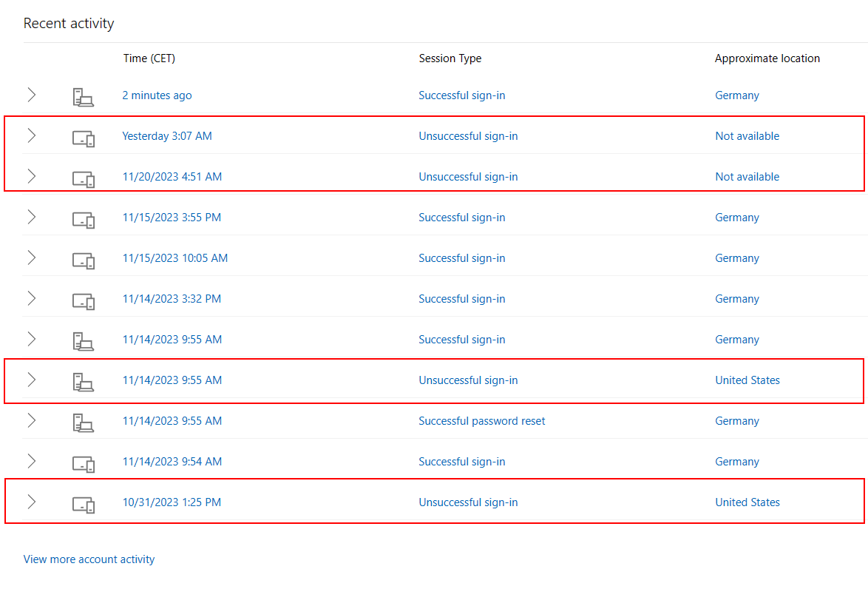The image size is (868, 589).
Task: Expand the "2 minutes ago" activity details
Action: pos(31,95)
